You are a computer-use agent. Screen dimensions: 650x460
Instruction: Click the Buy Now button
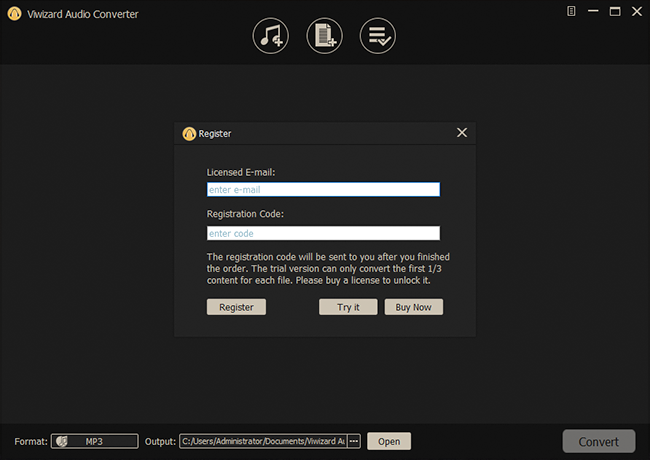pyautogui.click(x=414, y=307)
